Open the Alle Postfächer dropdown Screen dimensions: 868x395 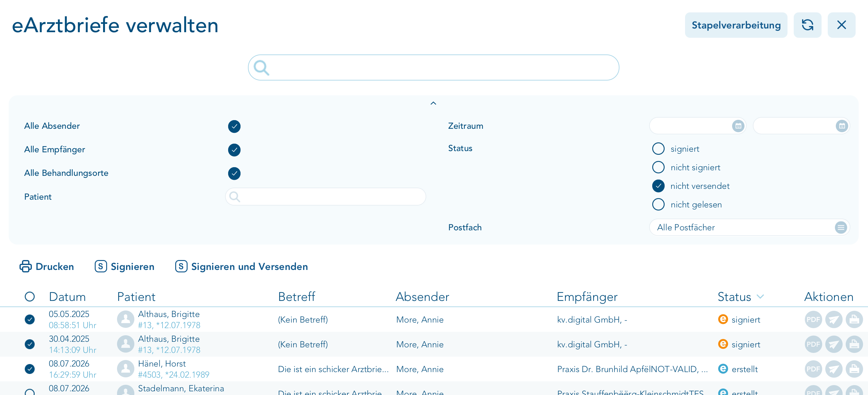[x=749, y=228]
